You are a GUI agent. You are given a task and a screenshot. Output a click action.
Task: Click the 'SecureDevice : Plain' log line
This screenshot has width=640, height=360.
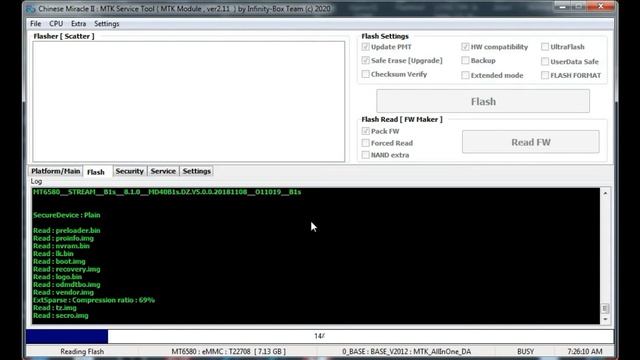tap(67, 215)
